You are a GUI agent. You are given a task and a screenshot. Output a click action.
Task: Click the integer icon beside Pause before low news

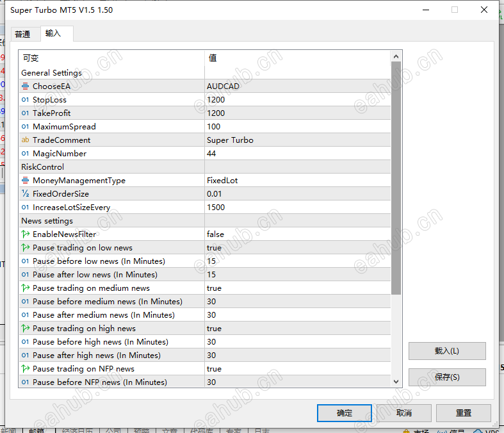coord(25,261)
